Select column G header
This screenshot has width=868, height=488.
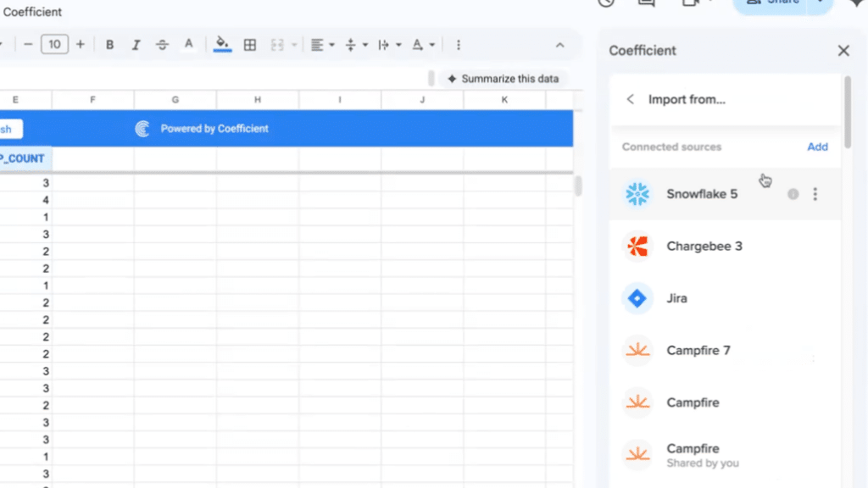click(175, 100)
